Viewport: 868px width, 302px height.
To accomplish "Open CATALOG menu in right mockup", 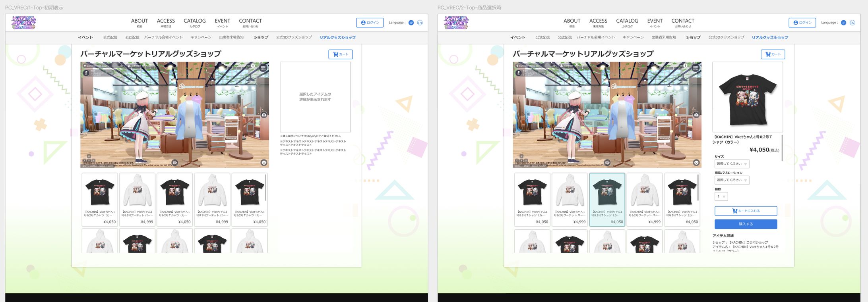I will [x=627, y=23].
